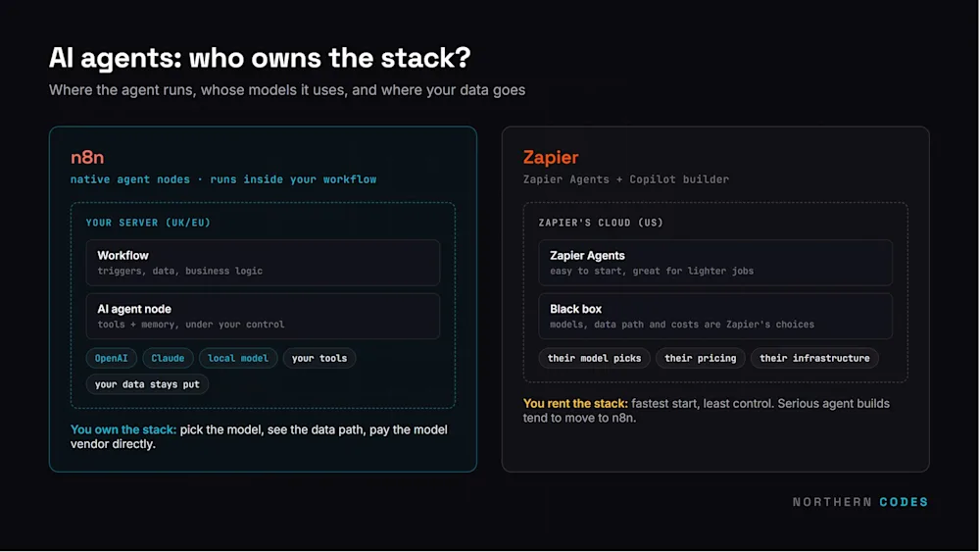Click the NORTHERN CODES brand text
The width and height of the screenshot is (980, 552).
click(860, 502)
